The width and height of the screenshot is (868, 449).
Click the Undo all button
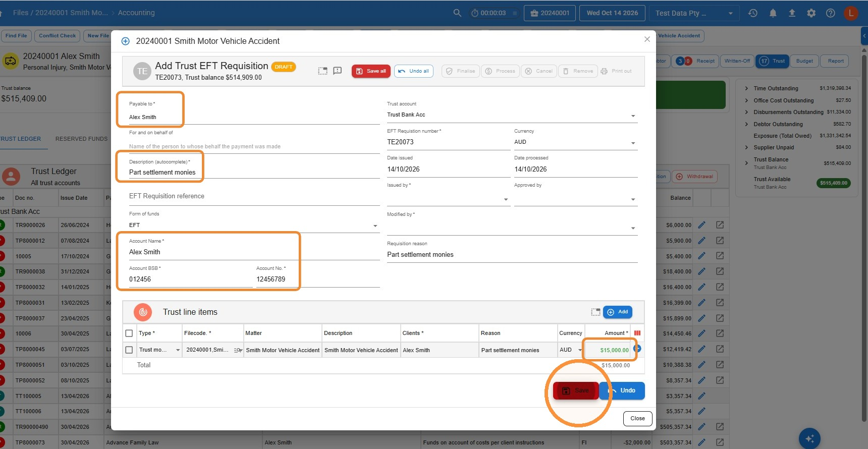(414, 71)
